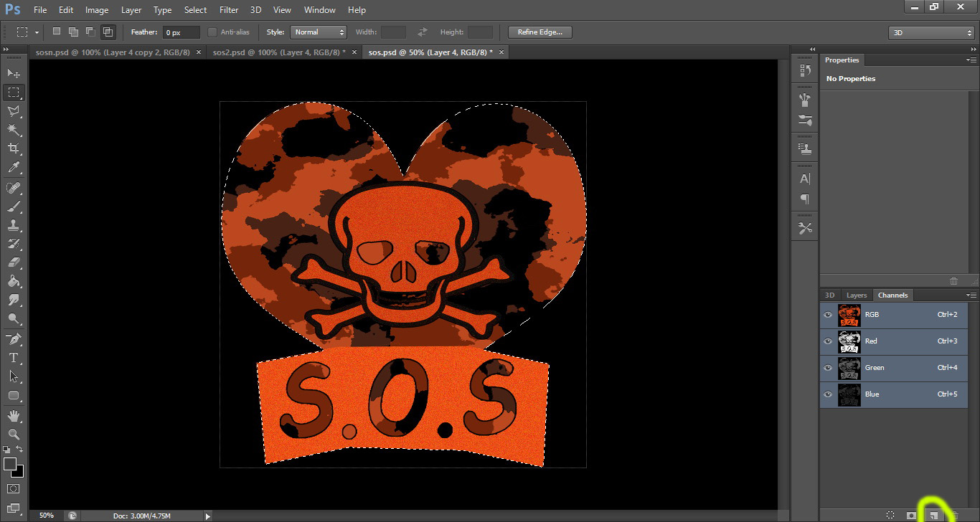The width and height of the screenshot is (980, 522).
Task: Select the Horizontal Type tool
Action: click(14, 357)
